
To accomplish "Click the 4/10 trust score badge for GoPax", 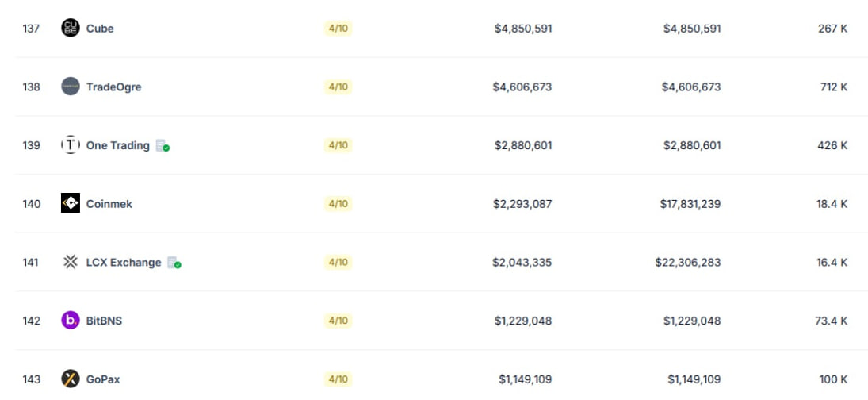I will click(338, 379).
